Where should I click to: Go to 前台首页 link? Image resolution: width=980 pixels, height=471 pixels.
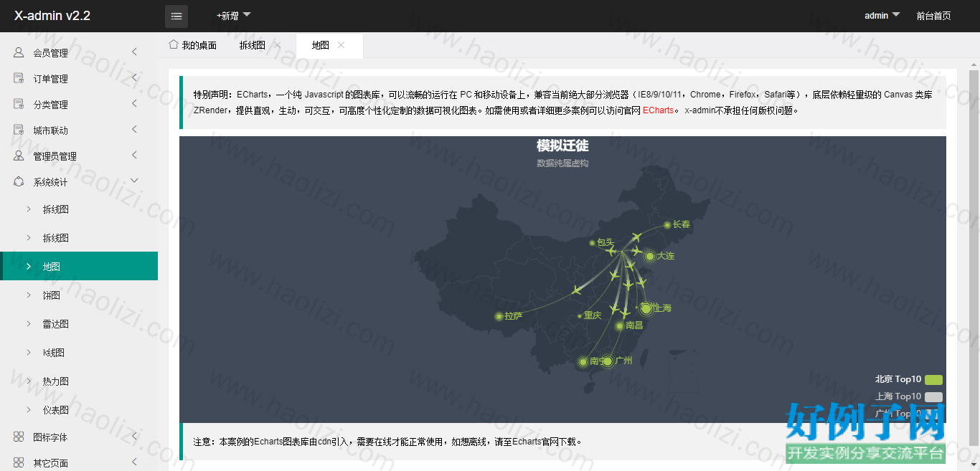tap(933, 16)
